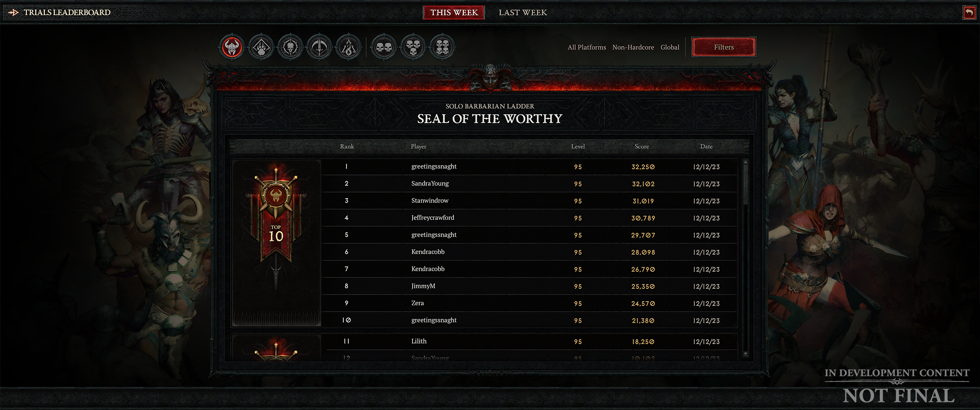The width and height of the screenshot is (980, 410).
Task: Select the Druid class icon
Action: point(260,46)
